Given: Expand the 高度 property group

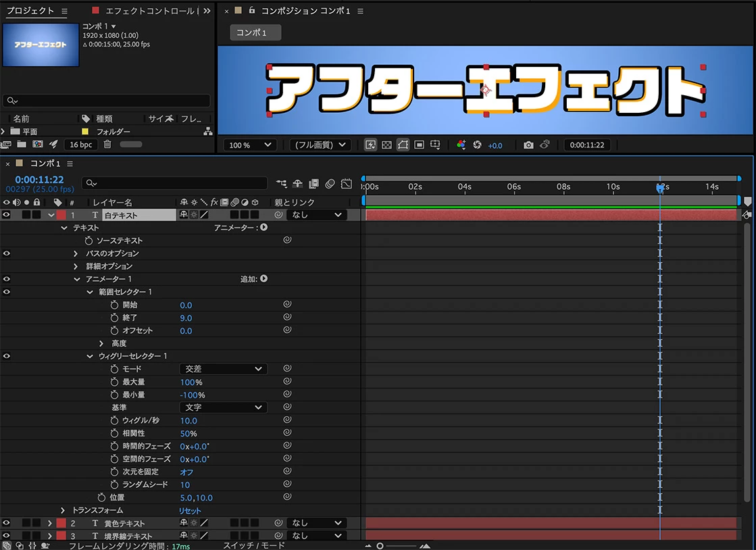Looking at the screenshot, I should (x=101, y=343).
